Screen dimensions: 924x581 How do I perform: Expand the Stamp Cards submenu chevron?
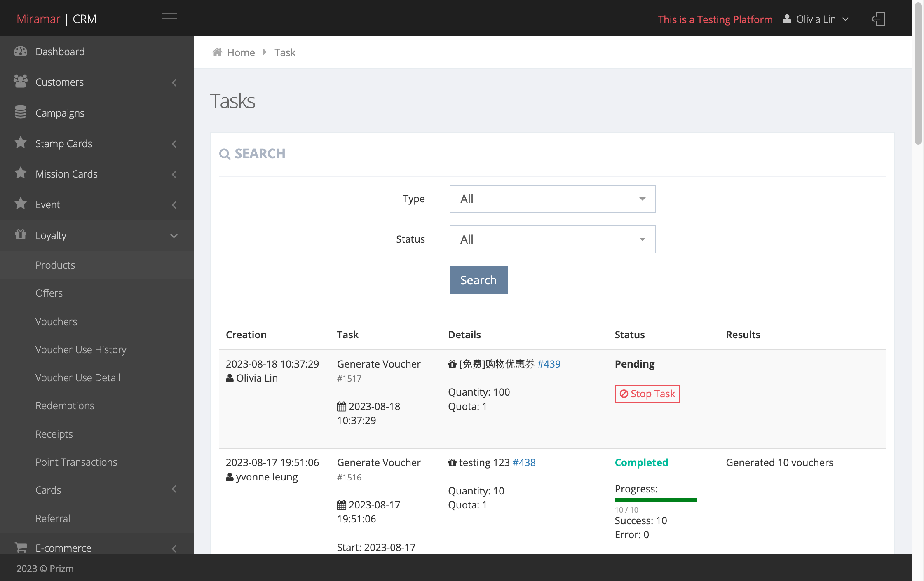[174, 144]
